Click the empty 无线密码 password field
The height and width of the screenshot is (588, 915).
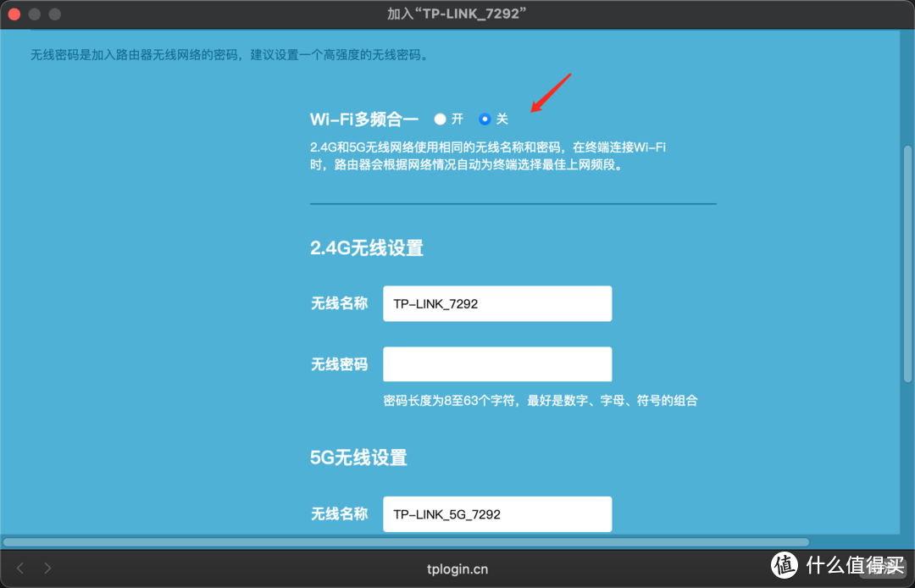(497, 363)
